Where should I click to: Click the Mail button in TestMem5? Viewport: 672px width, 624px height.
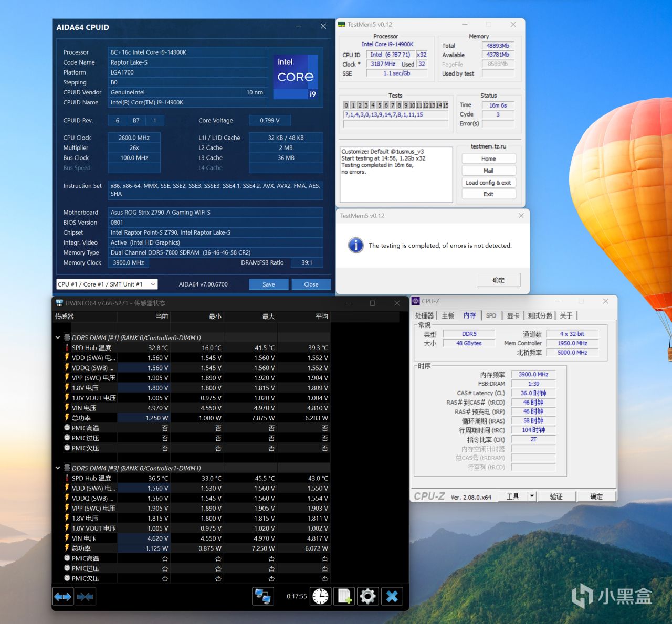[x=488, y=171]
